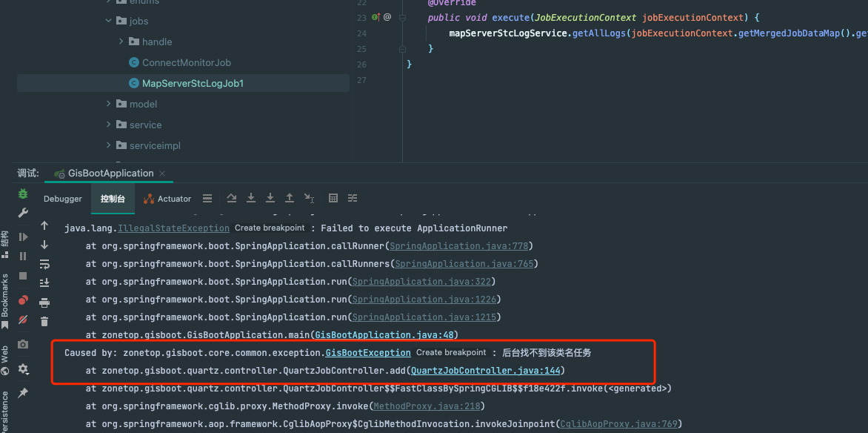Open View Breakpoints red dots icon
The height and width of the screenshot is (433, 868).
point(23,300)
